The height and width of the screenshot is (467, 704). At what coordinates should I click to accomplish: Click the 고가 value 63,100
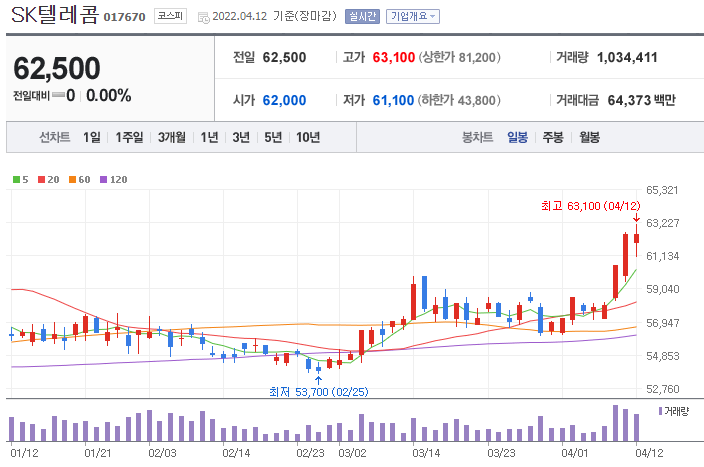[x=393, y=57]
